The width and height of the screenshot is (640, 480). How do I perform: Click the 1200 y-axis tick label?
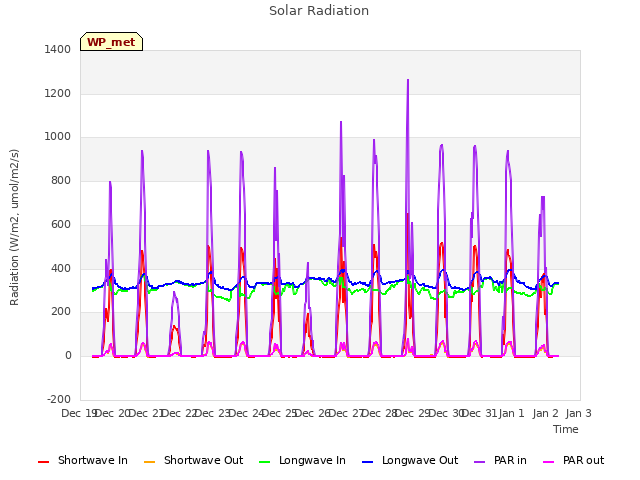[58, 93]
